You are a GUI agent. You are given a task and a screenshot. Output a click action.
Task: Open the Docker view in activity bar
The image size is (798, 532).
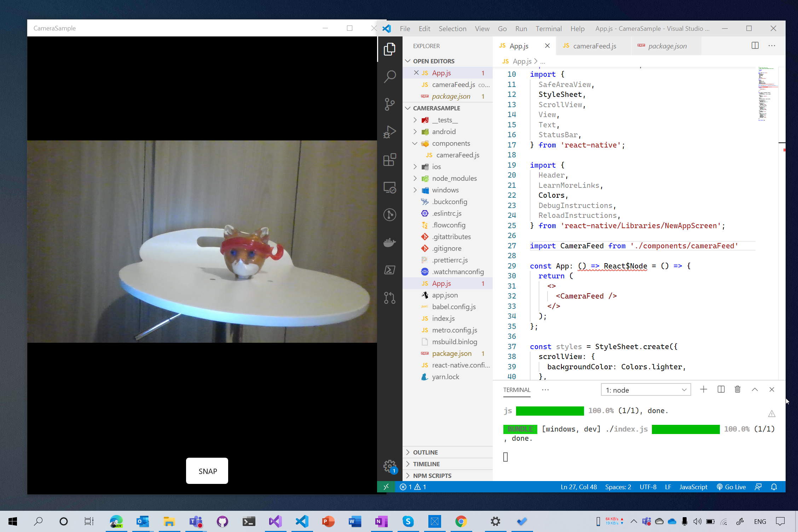[389, 243]
